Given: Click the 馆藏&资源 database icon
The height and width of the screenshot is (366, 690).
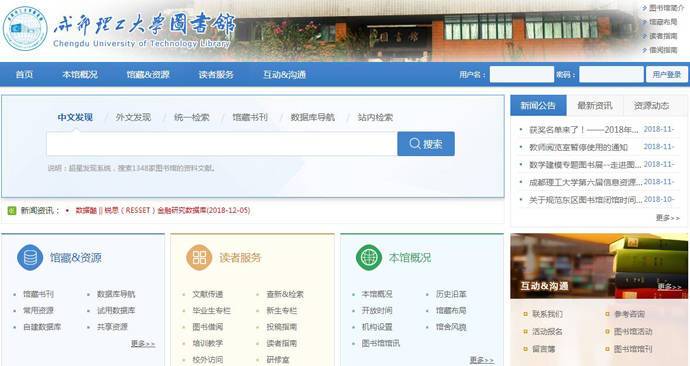Looking at the screenshot, I should 30,257.
